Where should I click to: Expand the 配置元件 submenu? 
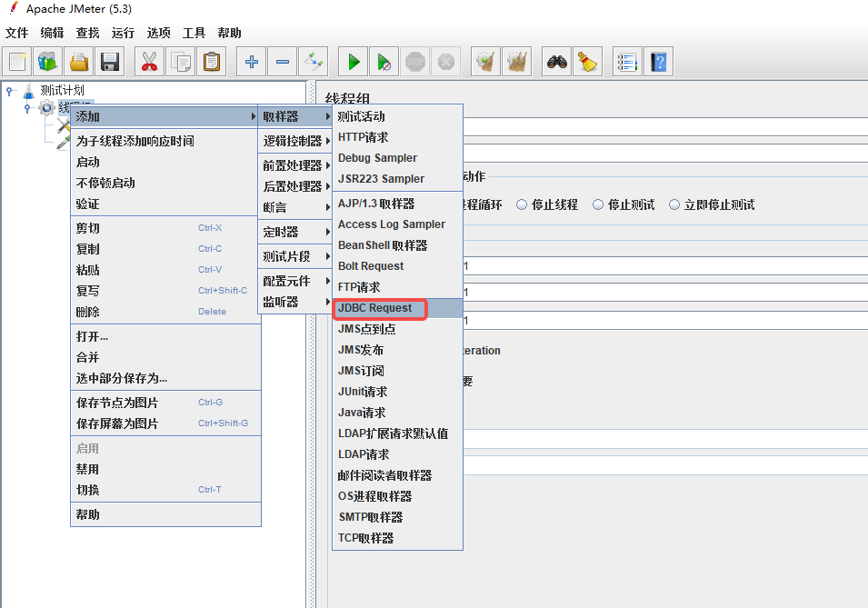(295, 280)
